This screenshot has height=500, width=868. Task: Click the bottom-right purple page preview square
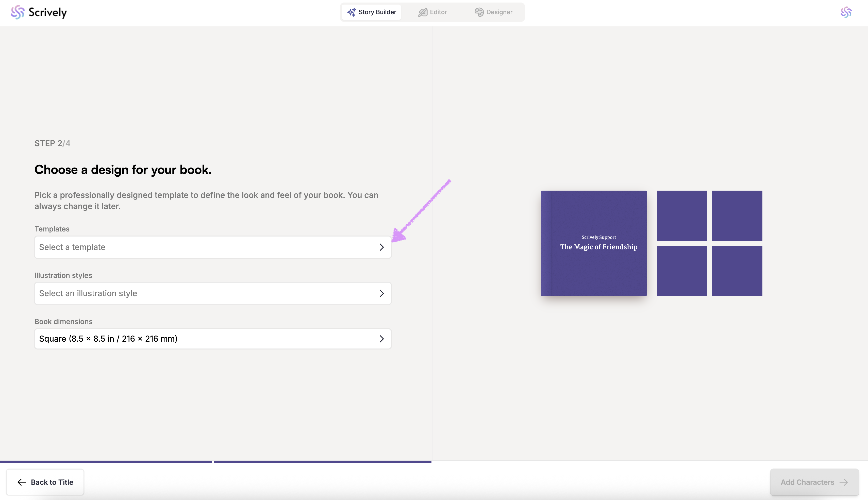pos(737,271)
